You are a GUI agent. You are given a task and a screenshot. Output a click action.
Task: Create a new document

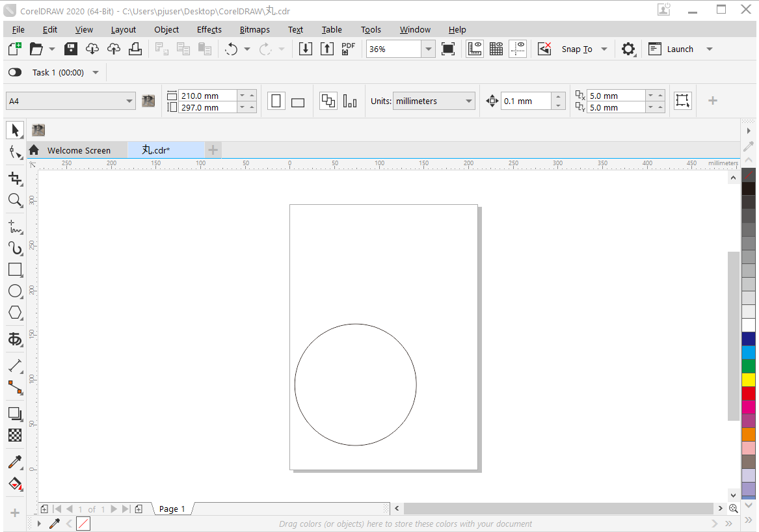(14, 49)
